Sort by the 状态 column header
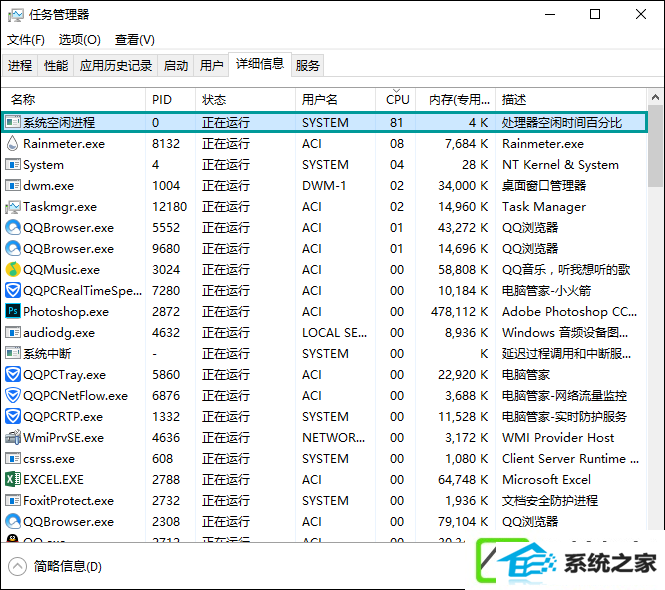665x590 pixels. pyautogui.click(x=245, y=100)
